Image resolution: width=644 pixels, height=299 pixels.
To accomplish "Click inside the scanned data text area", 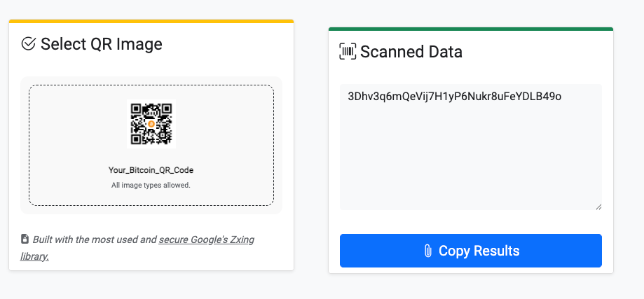I will (x=470, y=147).
